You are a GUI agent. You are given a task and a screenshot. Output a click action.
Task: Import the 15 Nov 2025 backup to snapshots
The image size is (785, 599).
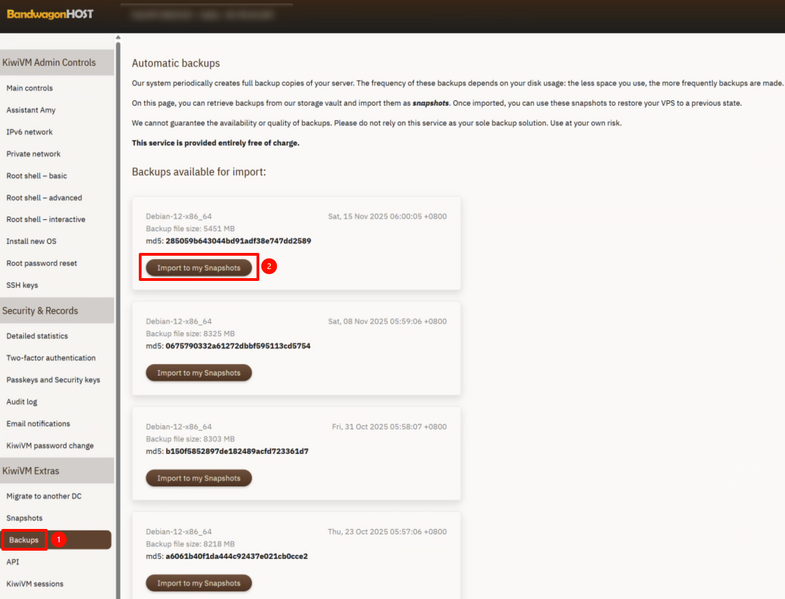199,268
